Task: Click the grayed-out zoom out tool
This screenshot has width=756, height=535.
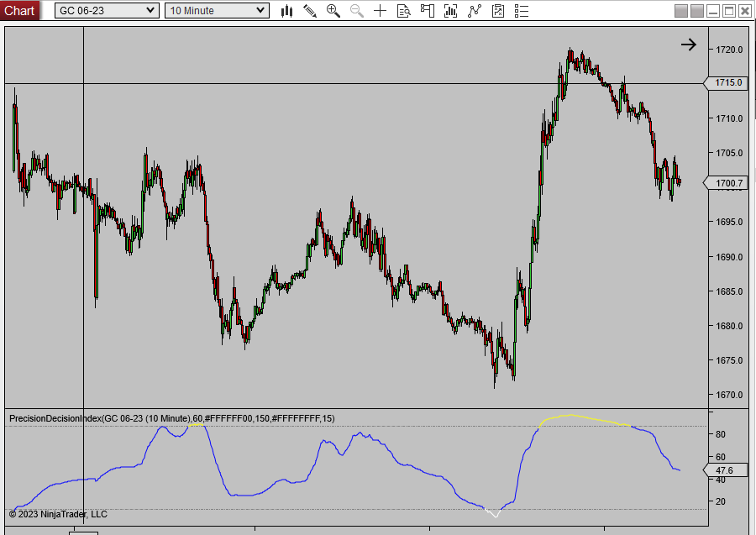Action: 356,11
